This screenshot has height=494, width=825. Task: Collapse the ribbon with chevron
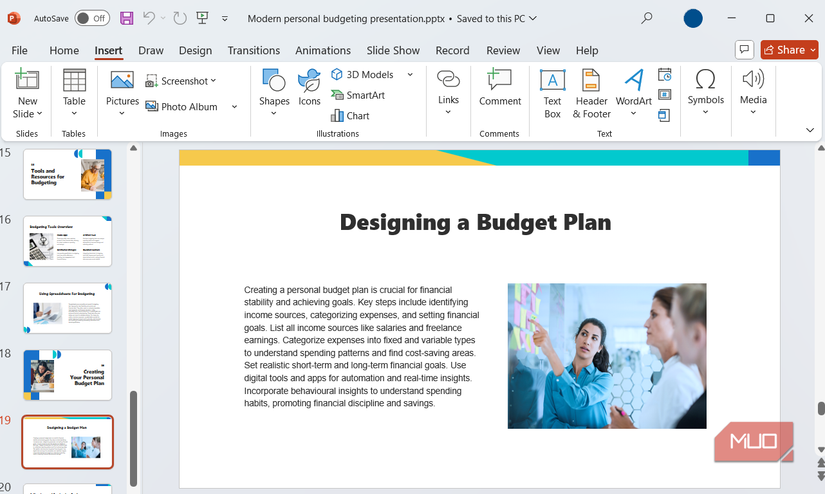(810, 130)
